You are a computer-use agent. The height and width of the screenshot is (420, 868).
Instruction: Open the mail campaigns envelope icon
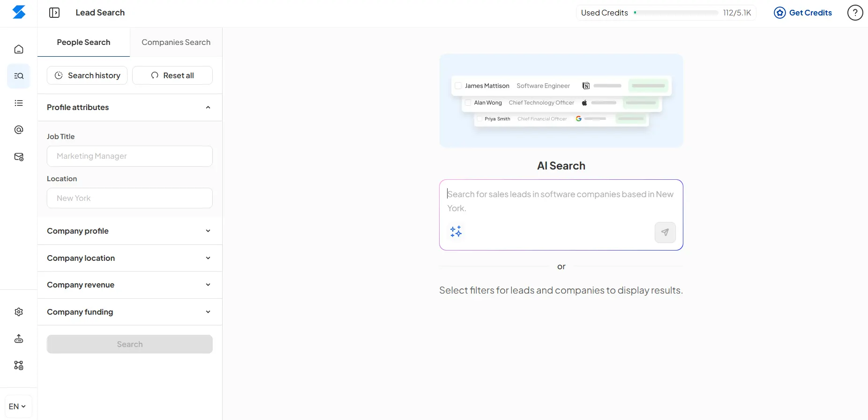click(x=19, y=157)
